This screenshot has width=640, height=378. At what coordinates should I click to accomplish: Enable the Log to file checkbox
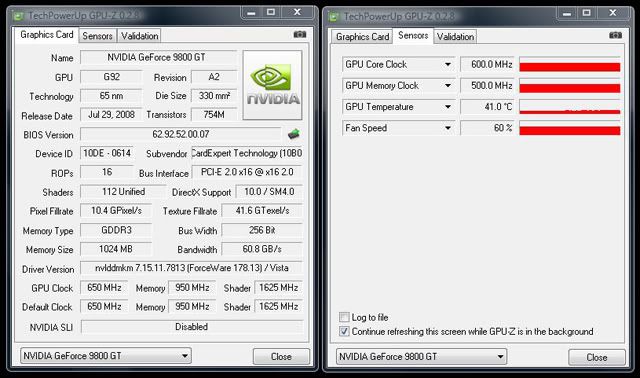point(344,317)
